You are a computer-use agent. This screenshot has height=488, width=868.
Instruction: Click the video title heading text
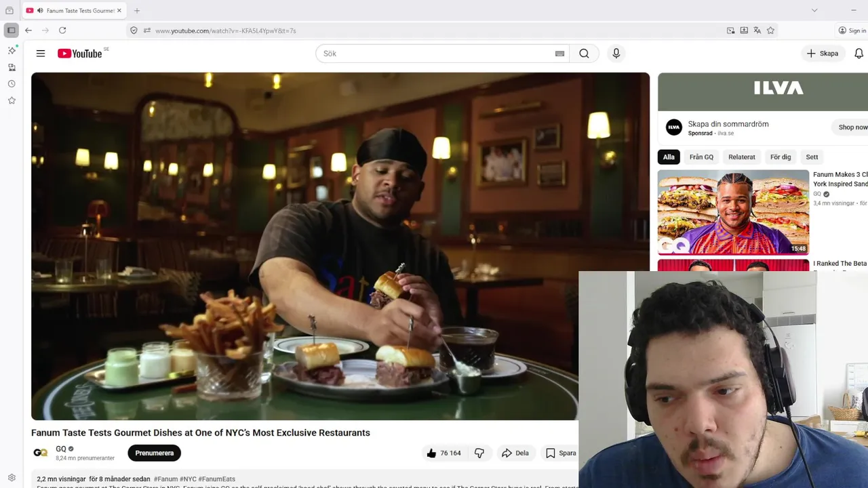[201, 432]
